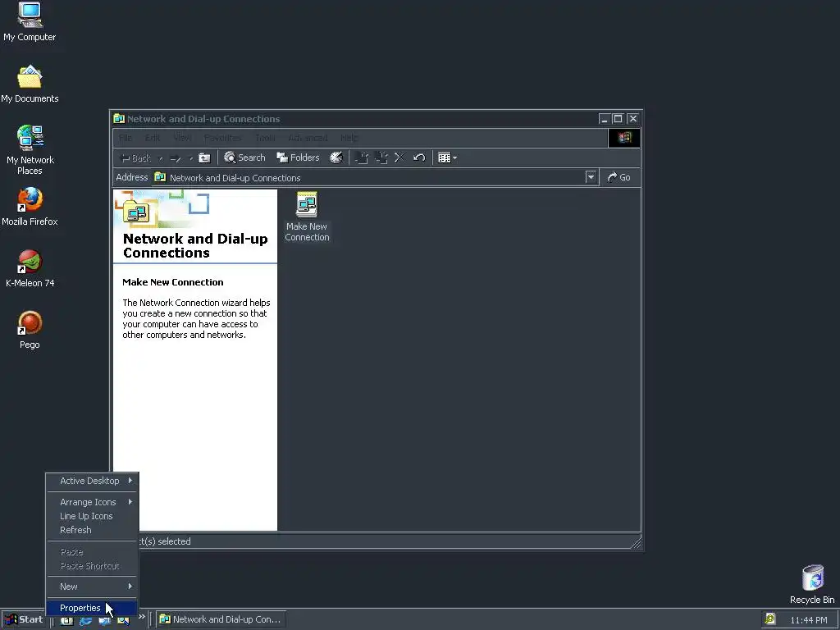
Task: Open the Favorites menu
Action: tap(223, 138)
